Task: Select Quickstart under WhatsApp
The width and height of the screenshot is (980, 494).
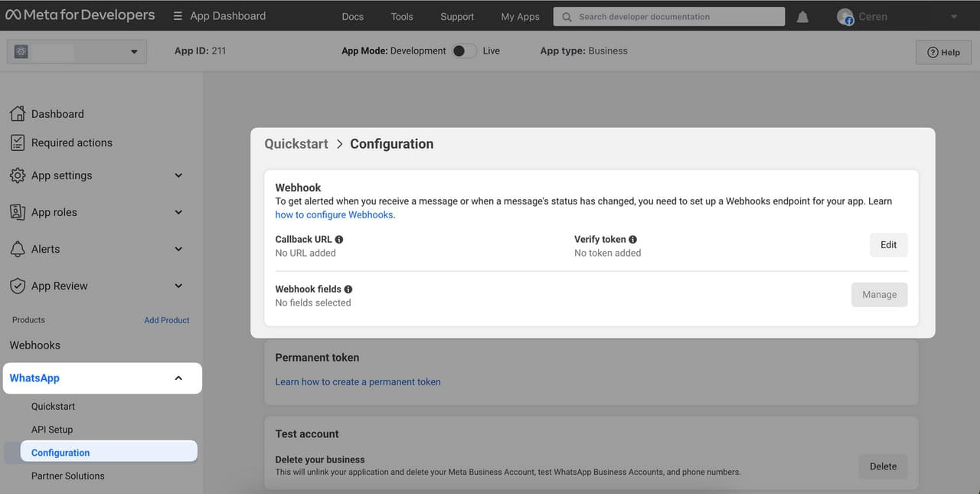Action: (x=53, y=407)
